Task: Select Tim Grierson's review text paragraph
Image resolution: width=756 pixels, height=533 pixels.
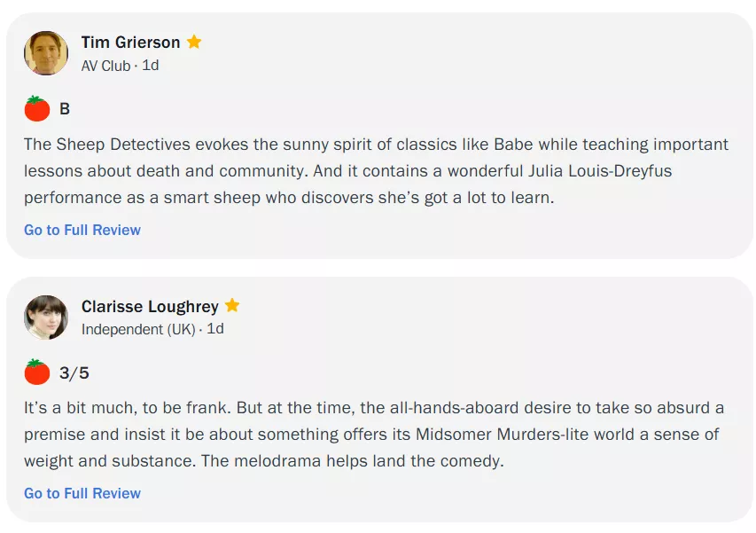Action: click(x=376, y=170)
